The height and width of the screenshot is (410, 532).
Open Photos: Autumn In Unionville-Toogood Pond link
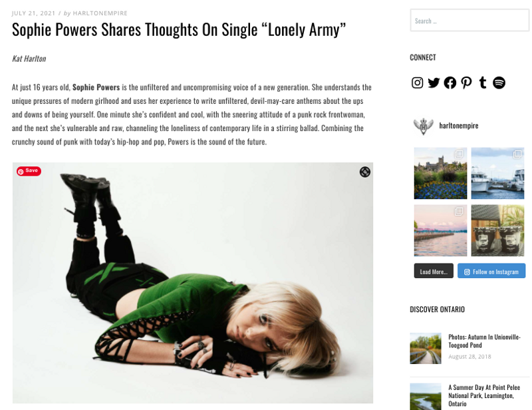click(484, 341)
